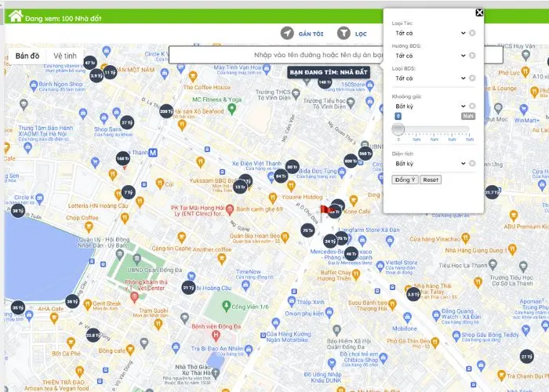Select the 3.5 Tỷ price marker

click(x=413, y=295)
